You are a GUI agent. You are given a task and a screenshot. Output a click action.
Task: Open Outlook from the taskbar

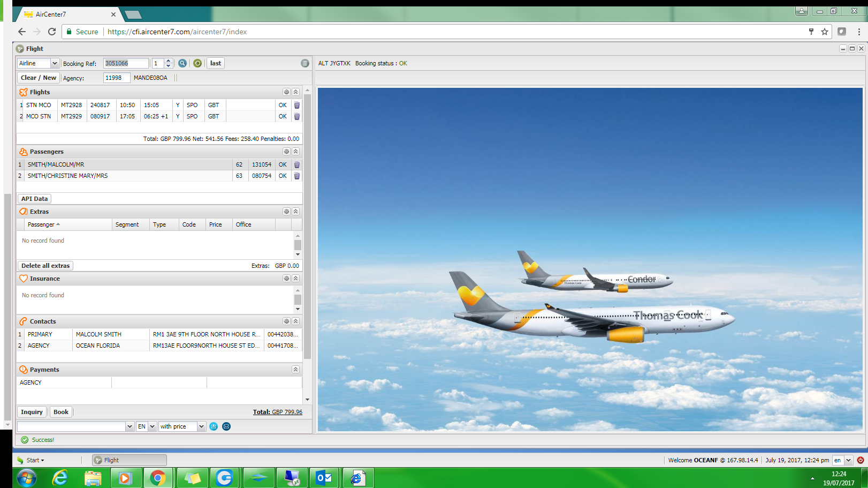[324, 478]
